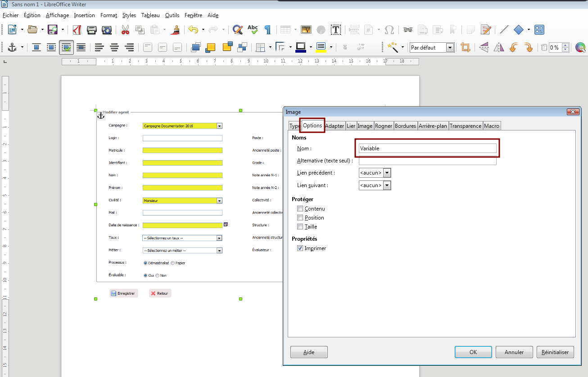This screenshot has width=588, height=377.
Task: Click the Print icon
Action: click(x=92, y=30)
